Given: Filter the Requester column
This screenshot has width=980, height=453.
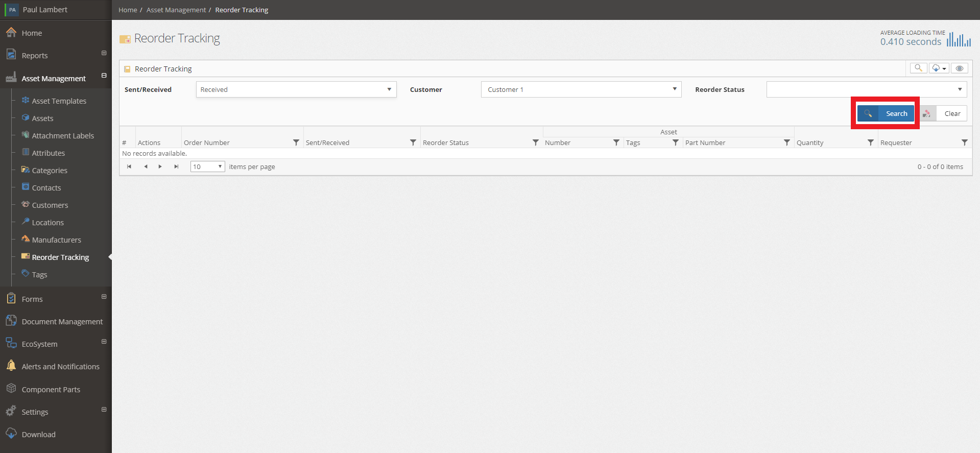Looking at the screenshot, I should tap(965, 142).
